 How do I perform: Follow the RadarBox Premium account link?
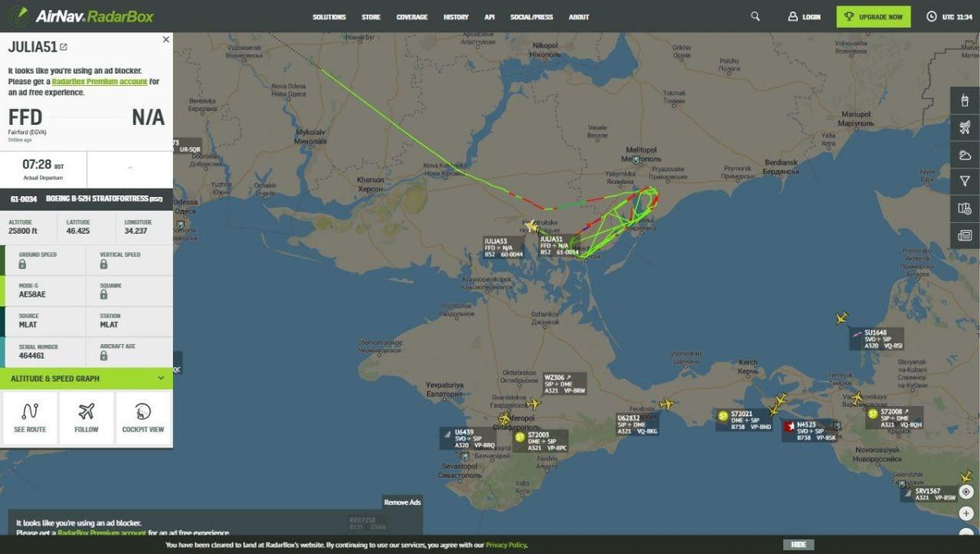100,82
